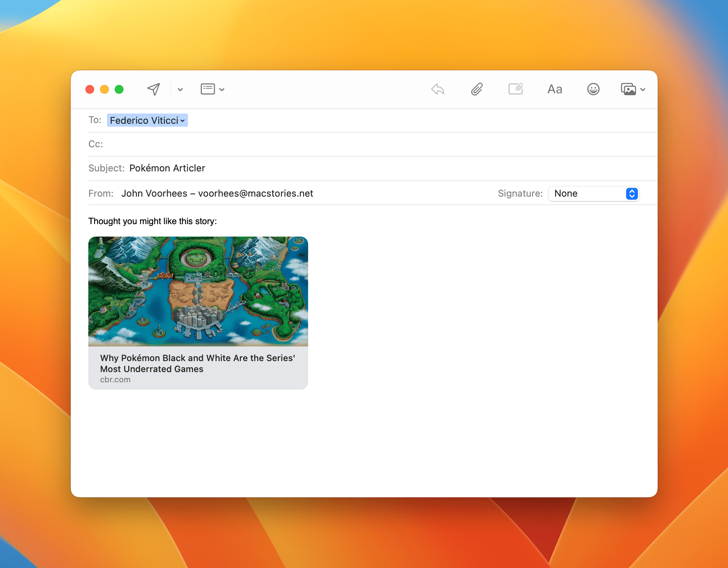Attach a file with the paperclip icon
The height and width of the screenshot is (568, 728).
tap(477, 89)
